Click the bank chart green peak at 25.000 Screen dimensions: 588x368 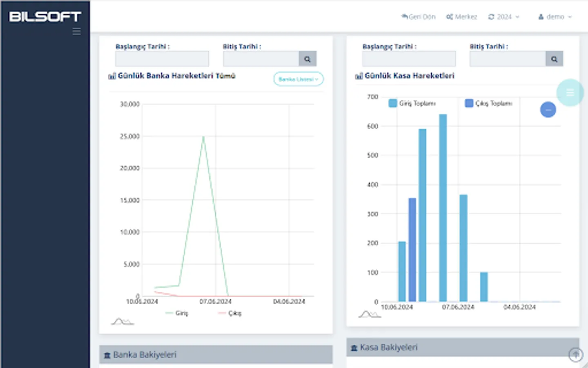[x=203, y=137]
